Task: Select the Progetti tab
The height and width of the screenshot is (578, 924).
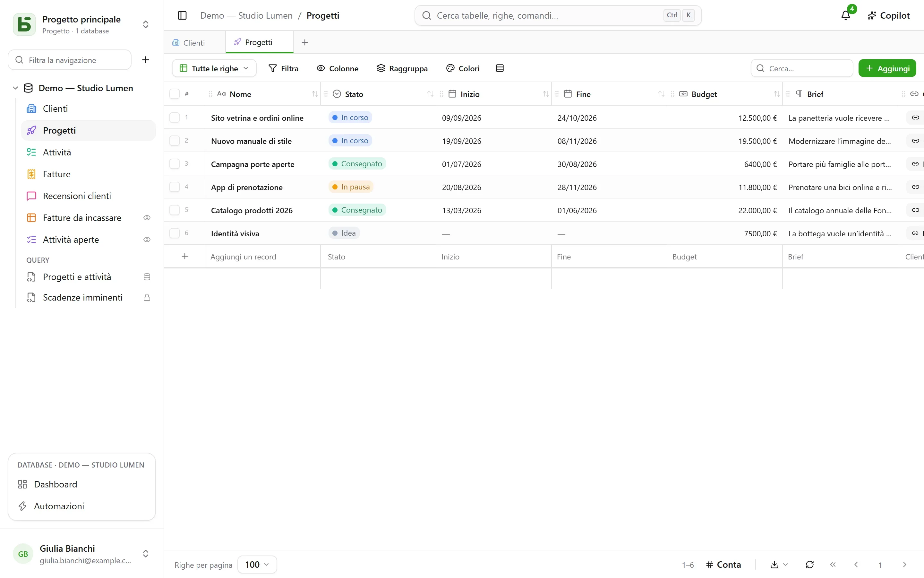Action: 259,42
